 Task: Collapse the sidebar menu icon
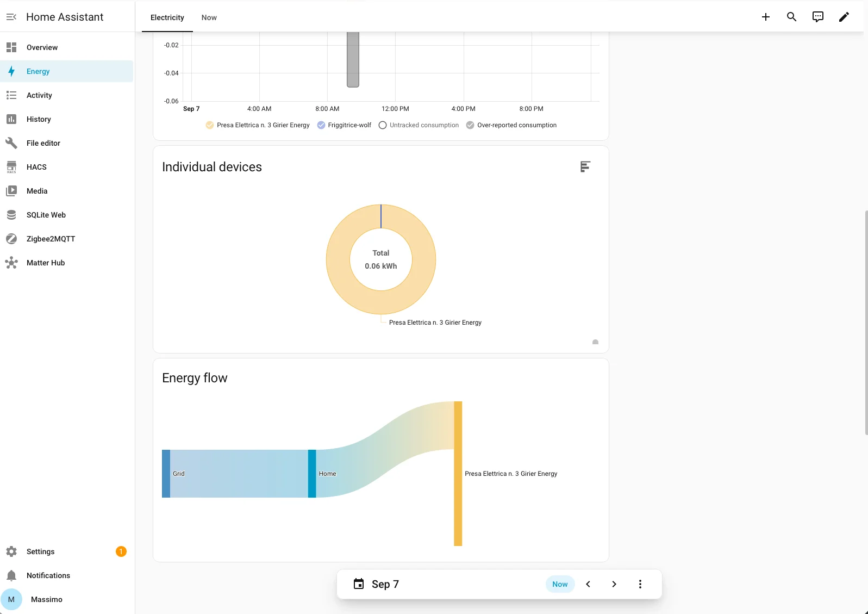coord(11,17)
